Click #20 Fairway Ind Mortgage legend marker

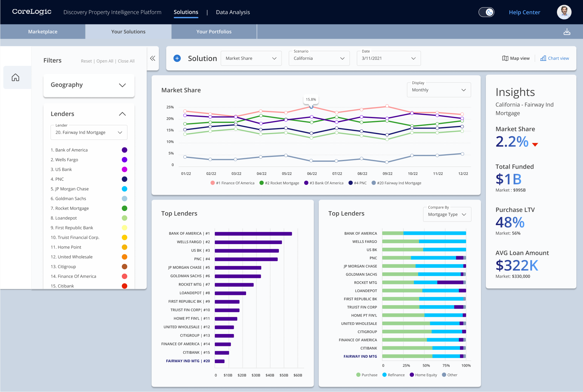tap(374, 183)
